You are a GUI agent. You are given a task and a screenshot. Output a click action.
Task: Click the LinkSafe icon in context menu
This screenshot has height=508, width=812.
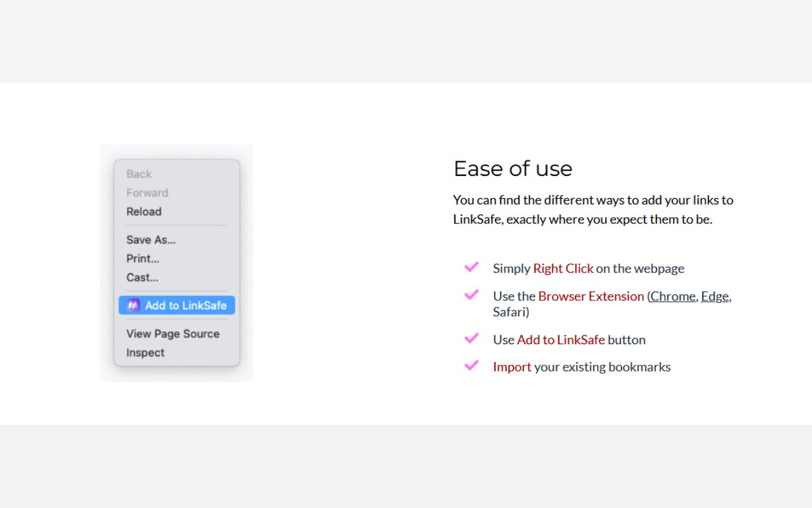point(133,305)
